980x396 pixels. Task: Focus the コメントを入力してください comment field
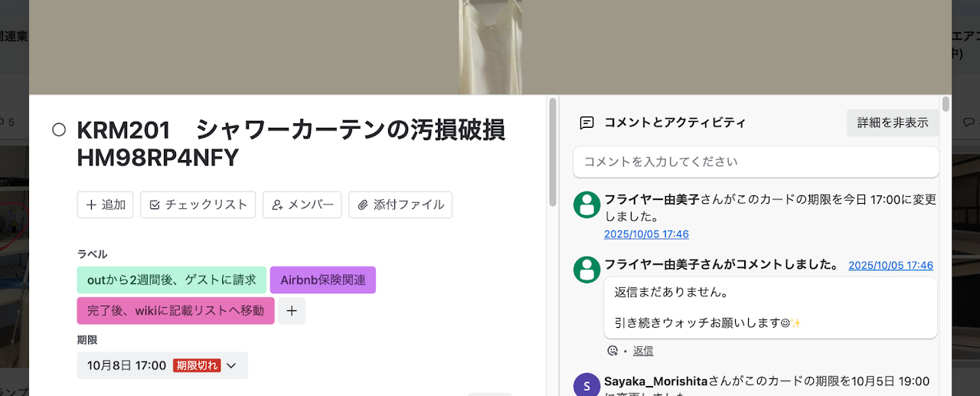pyautogui.click(x=756, y=162)
